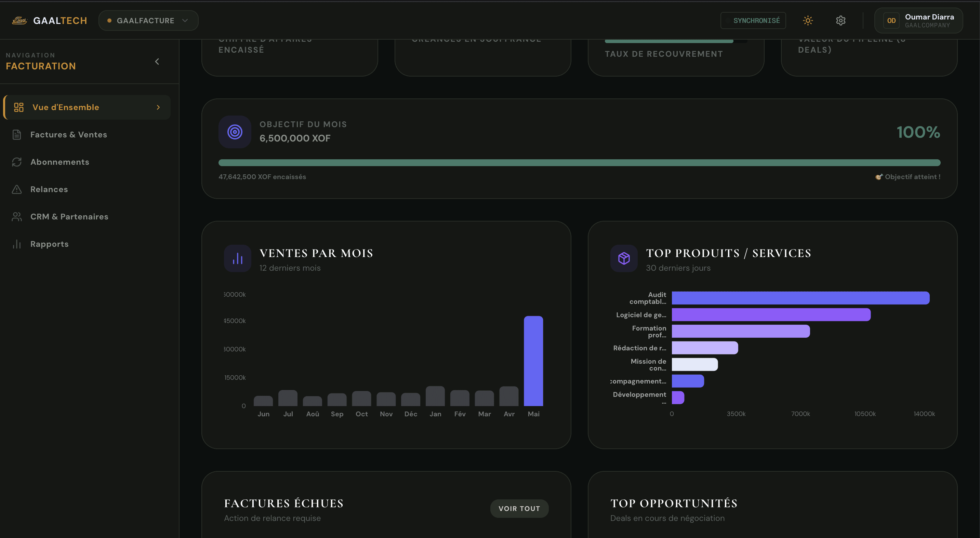The width and height of the screenshot is (980, 538).
Task: Click the Objectif atteint dart icon
Action: click(879, 177)
